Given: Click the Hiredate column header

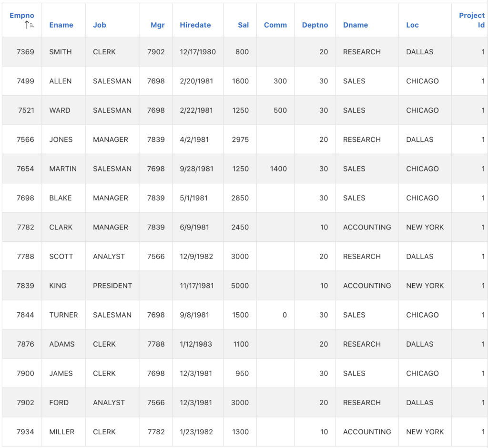Looking at the screenshot, I should coord(195,25).
